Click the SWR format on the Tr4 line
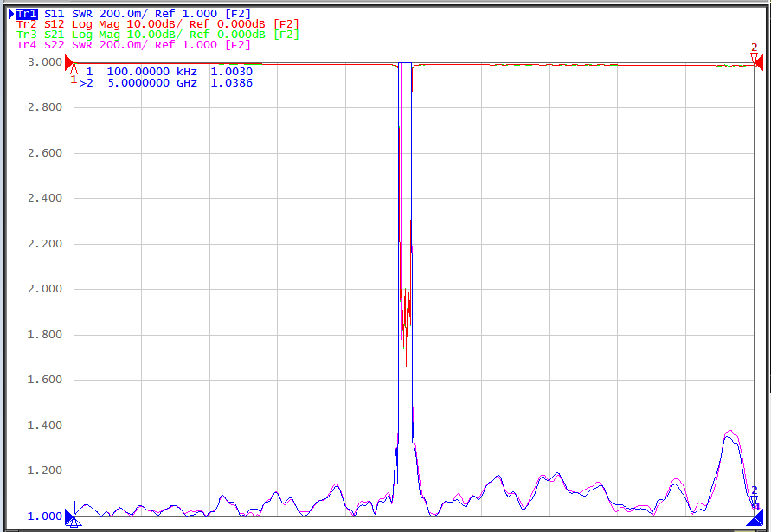 [x=82, y=45]
